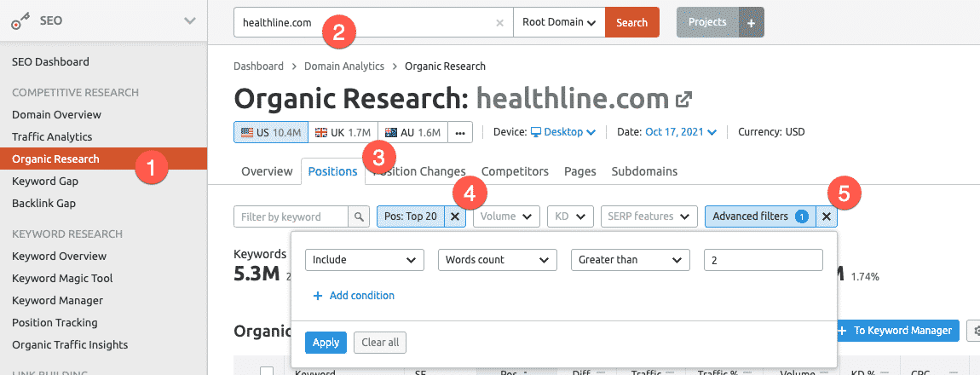Open the more databases ellipsis button
Image resolution: width=980 pixels, height=375 pixels.
tap(460, 132)
